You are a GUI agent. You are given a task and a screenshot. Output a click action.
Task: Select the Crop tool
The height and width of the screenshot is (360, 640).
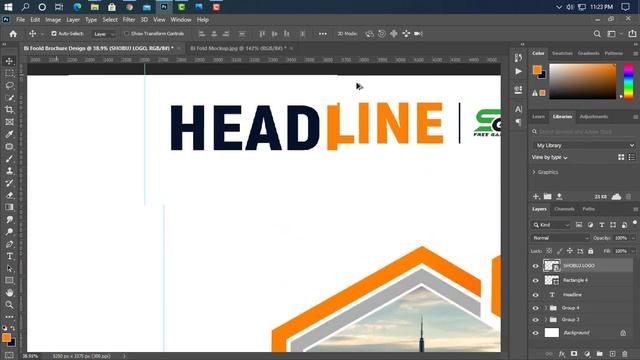click(9, 109)
